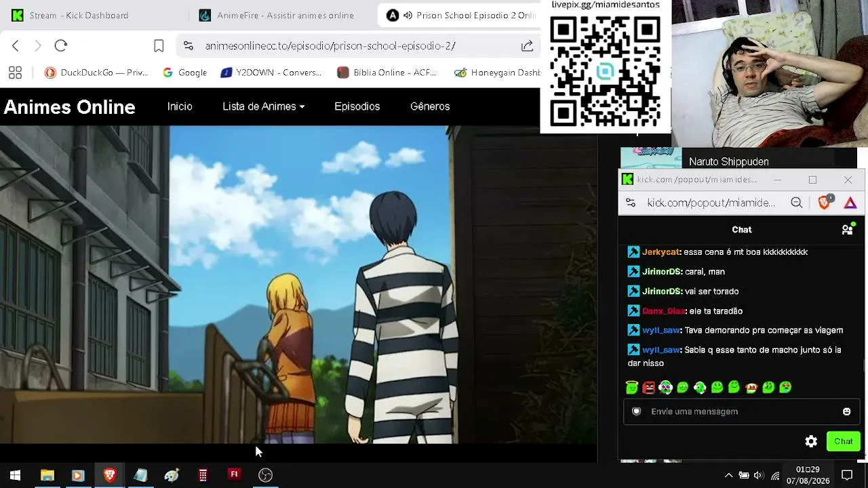Open Danx_Diaz's username in chat

click(x=664, y=311)
